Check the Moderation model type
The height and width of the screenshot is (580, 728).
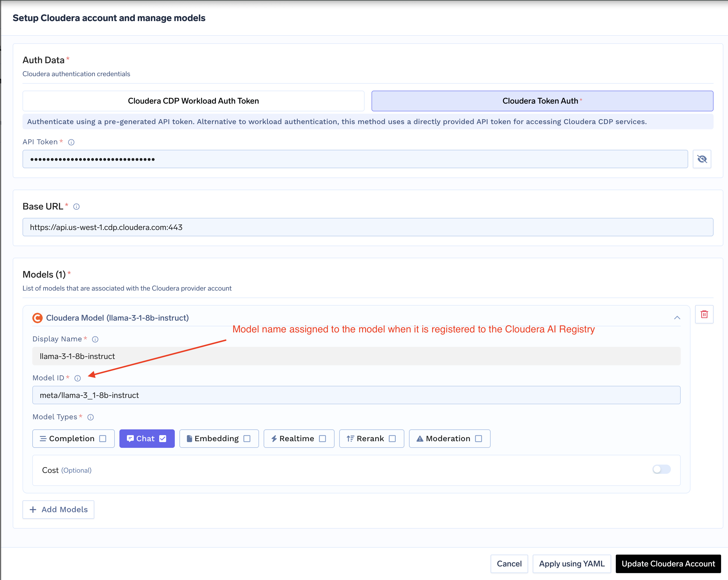[x=479, y=438]
